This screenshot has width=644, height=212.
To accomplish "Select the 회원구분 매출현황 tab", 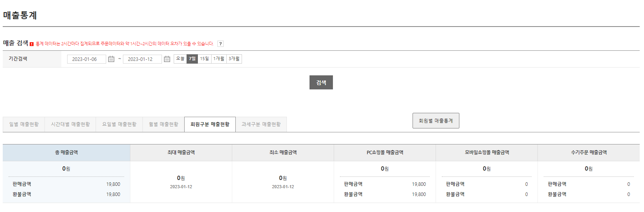I will 210,125.
